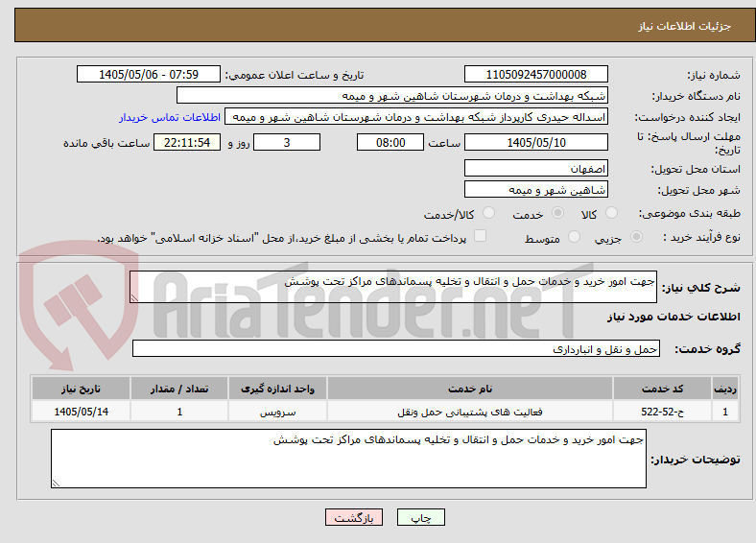Toggle Islamic treasury payment checkbox
Viewport: 756px width, 543px height.
pyautogui.click(x=481, y=235)
